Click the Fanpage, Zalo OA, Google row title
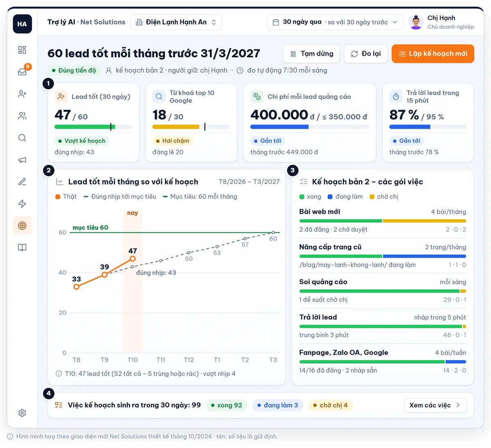 click(344, 353)
